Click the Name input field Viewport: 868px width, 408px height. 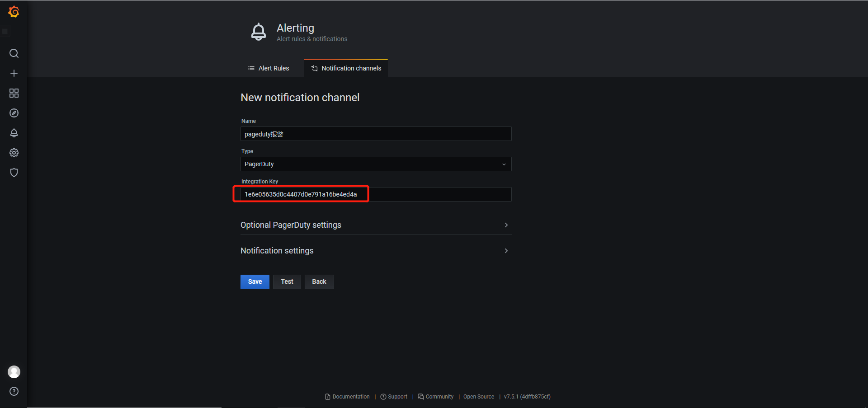pyautogui.click(x=376, y=134)
